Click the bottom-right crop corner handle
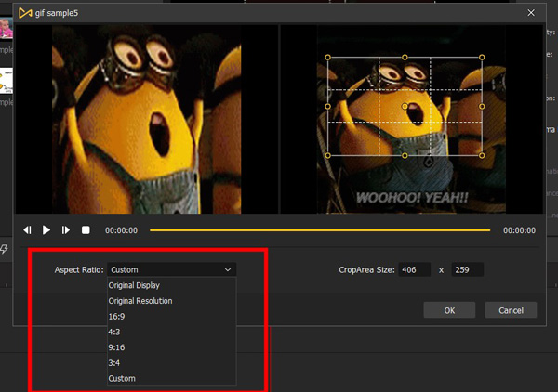Screen dimensions: 558x392 [482, 155]
